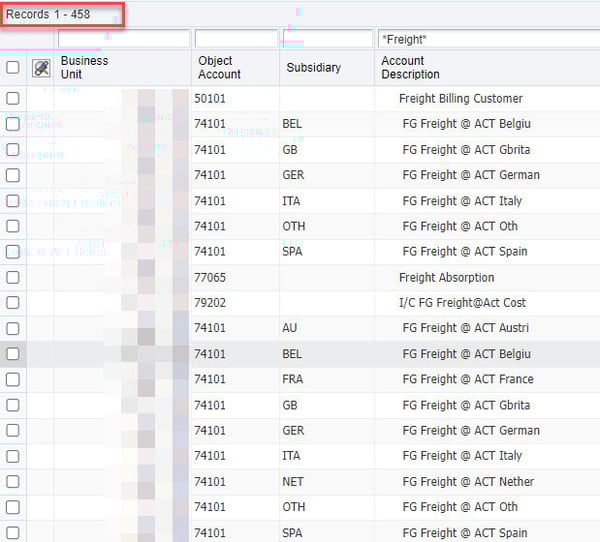
Task: Click object account 77065 cell
Action: [210, 278]
